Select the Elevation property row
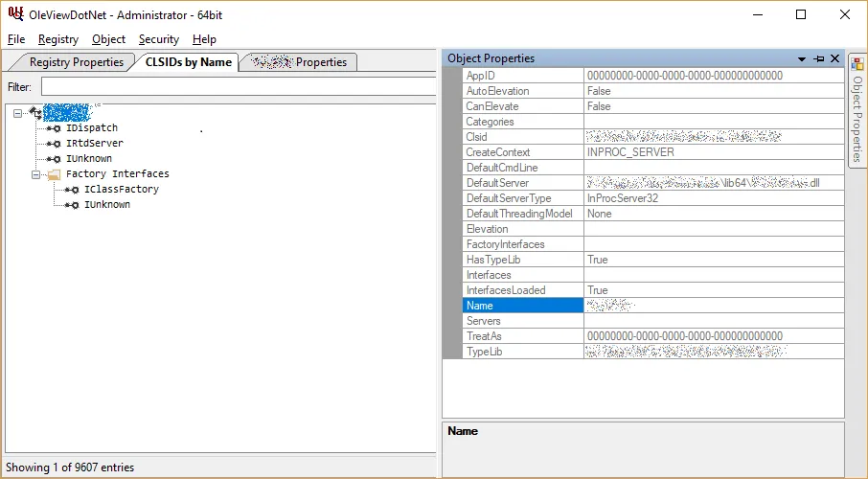The width and height of the screenshot is (868, 479). click(653, 229)
